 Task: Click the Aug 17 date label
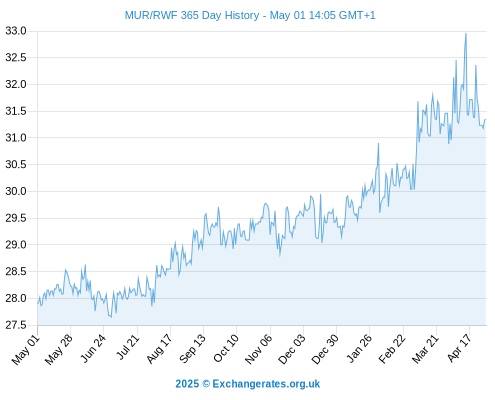(x=159, y=349)
